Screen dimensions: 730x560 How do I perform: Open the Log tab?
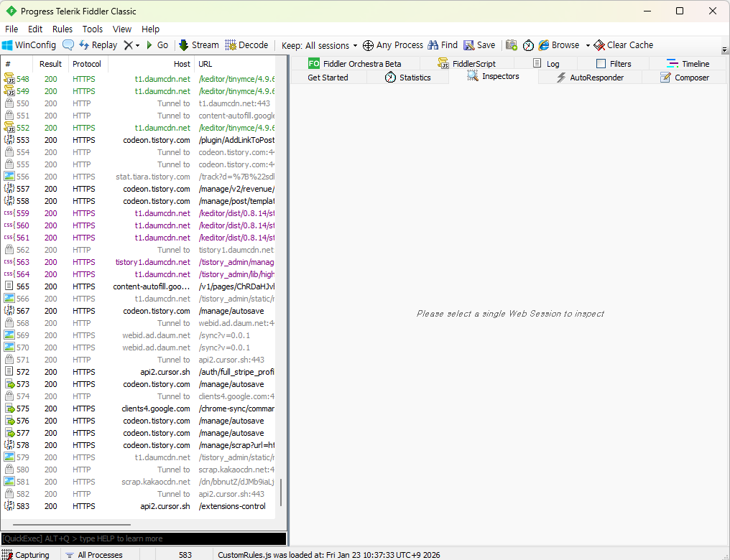coord(545,64)
